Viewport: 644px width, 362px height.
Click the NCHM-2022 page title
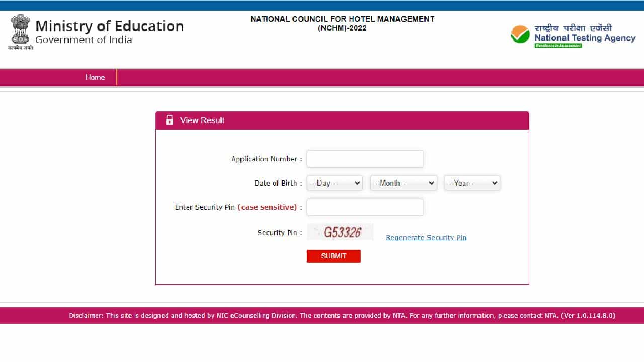[342, 23]
